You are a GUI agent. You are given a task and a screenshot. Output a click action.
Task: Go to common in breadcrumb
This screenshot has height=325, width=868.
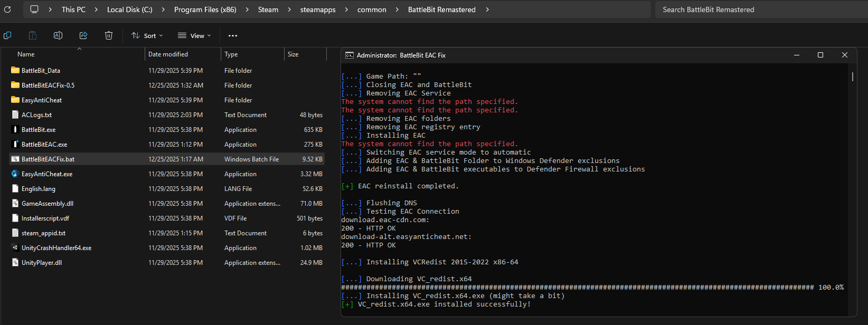372,9
